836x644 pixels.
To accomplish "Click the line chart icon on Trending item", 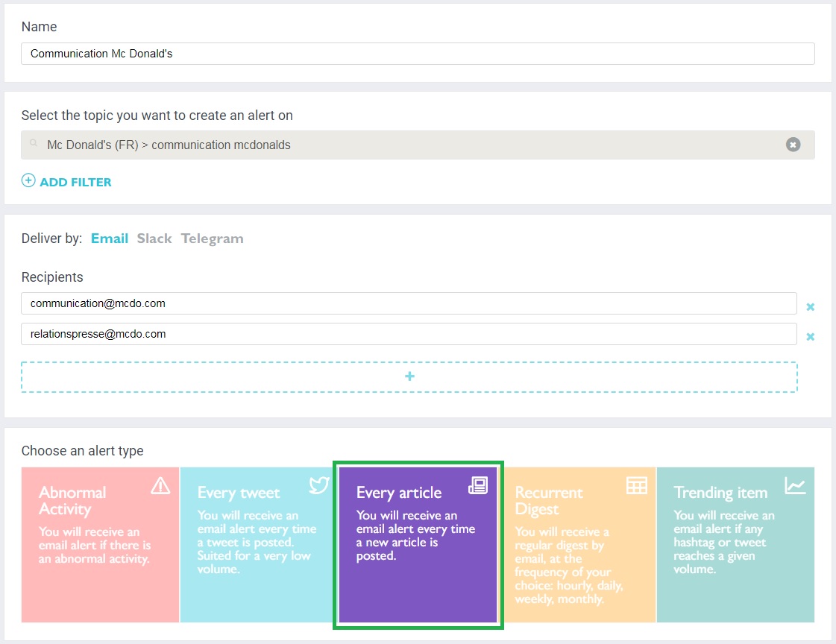I will click(x=794, y=485).
